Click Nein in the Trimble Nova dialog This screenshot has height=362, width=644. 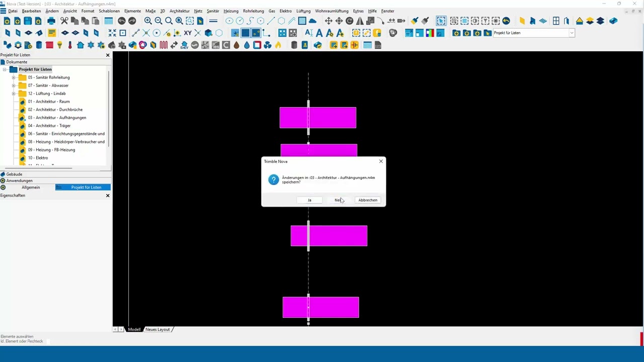339,200
